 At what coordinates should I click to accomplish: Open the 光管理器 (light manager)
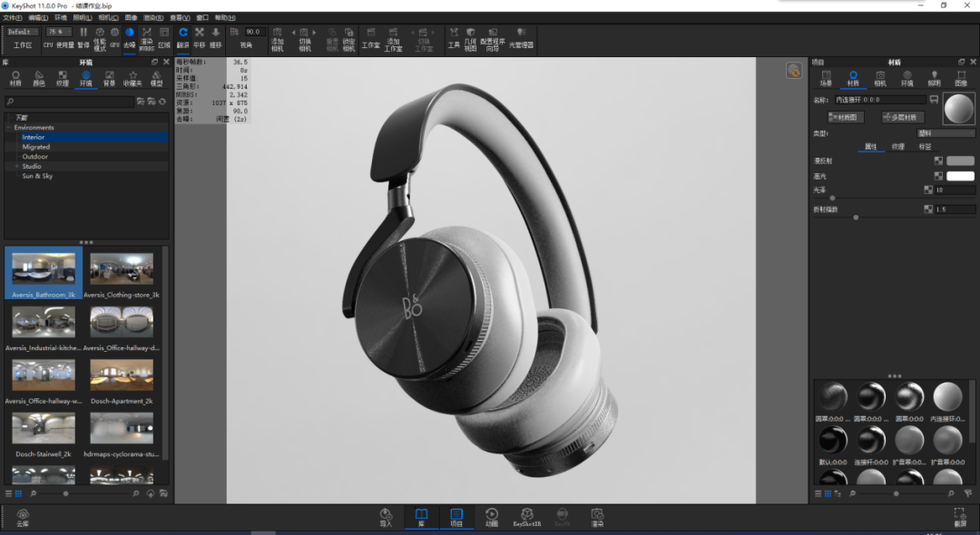[x=521, y=37]
